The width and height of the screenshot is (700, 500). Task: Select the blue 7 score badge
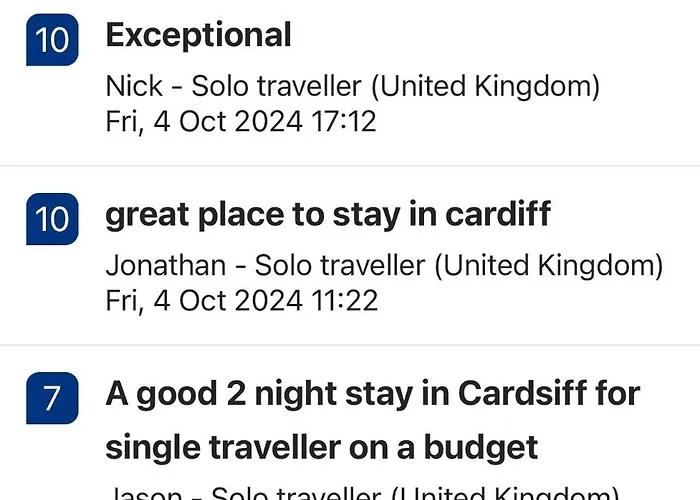click(52, 399)
